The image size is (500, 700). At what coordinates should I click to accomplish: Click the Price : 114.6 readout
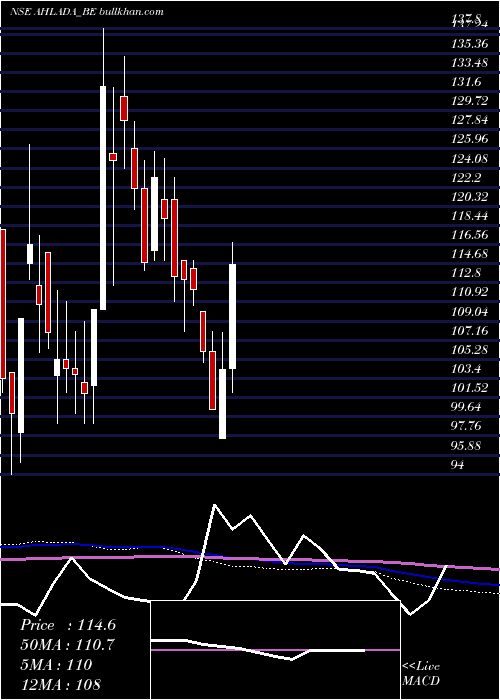coord(68,625)
